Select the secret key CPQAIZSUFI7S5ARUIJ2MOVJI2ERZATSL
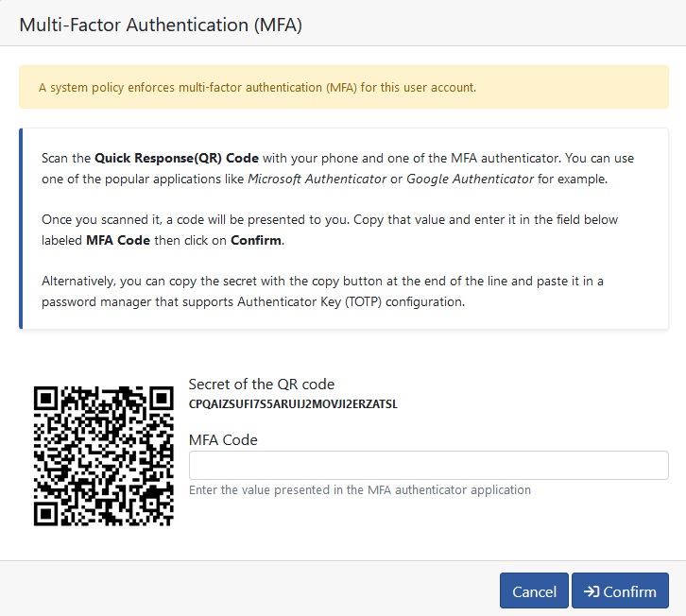The image size is (686, 616). click(293, 403)
